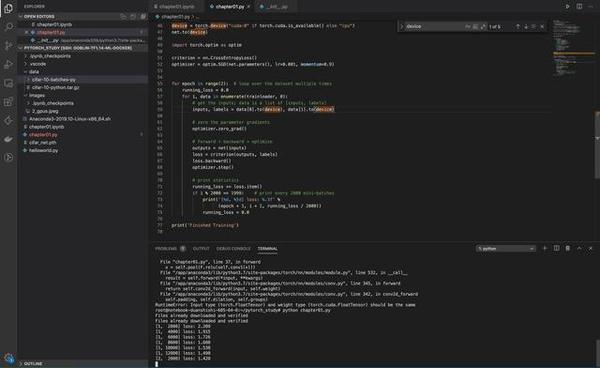Toggle Find in Selection option
The width and height of the screenshot is (600, 368).
tap(534, 26)
